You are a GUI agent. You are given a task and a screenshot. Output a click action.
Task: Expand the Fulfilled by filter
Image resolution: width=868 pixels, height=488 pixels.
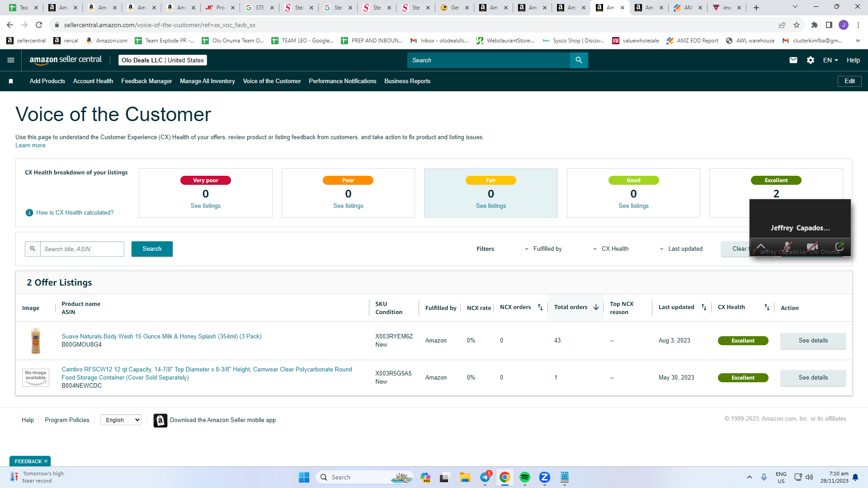[x=543, y=249]
